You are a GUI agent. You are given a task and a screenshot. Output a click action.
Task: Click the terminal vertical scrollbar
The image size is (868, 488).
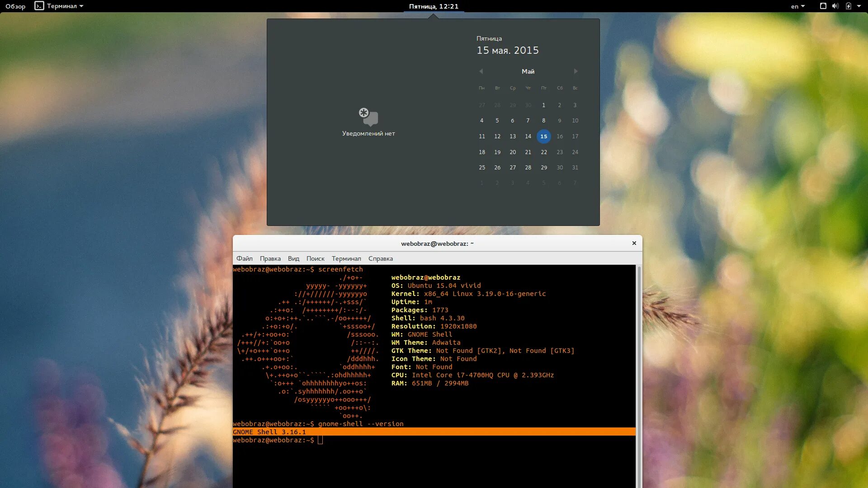point(639,375)
